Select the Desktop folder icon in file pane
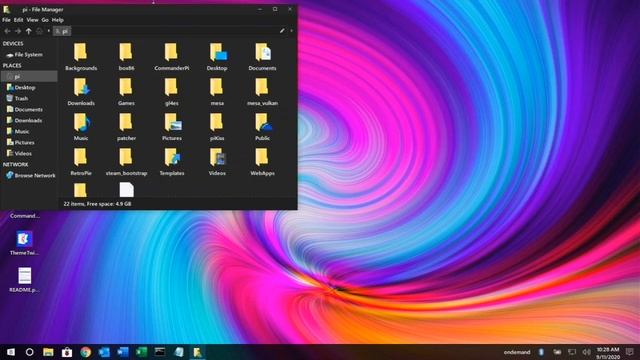 [218, 52]
